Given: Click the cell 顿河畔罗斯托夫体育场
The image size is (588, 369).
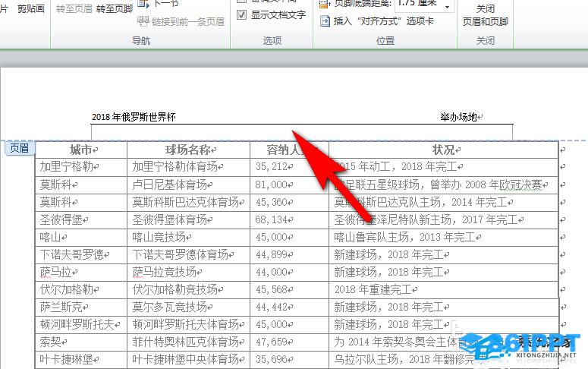Looking at the screenshot, I should coord(189,325).
